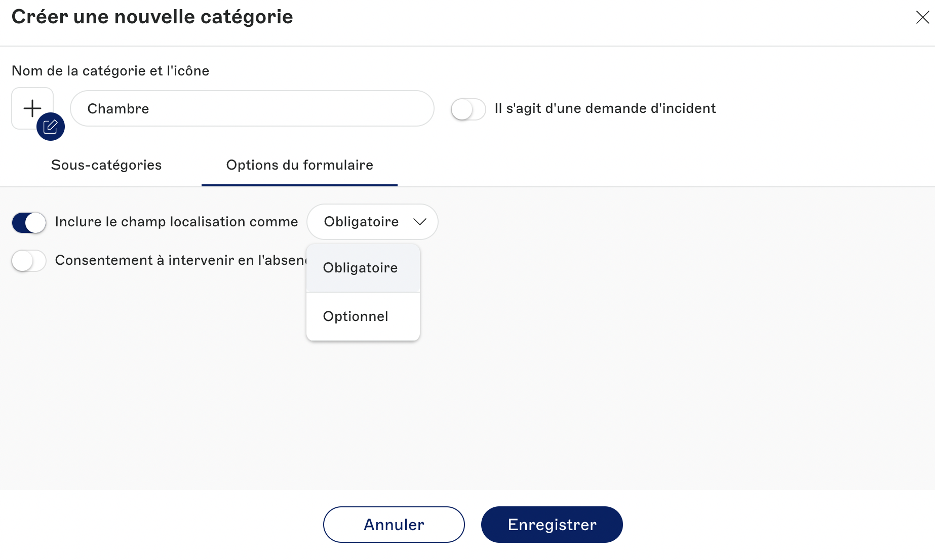Save the category with Enregistrer
The image size is (935, 560).
552,525
